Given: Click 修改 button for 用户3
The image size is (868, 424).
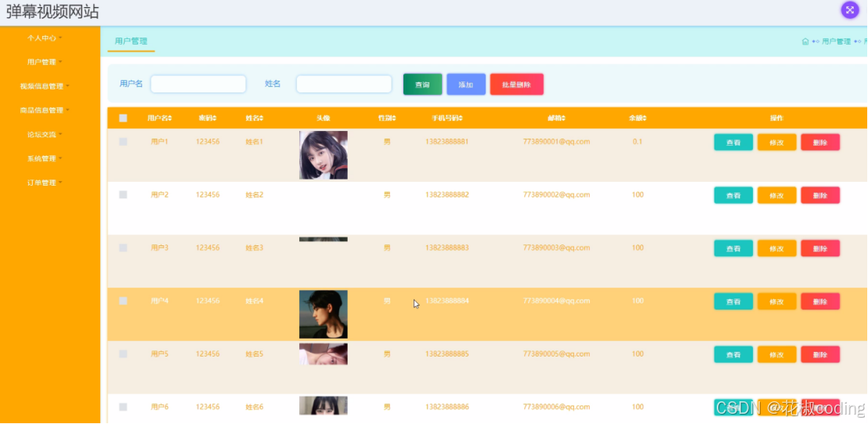Looking at the screenshot, I should (x=776, y=248).
